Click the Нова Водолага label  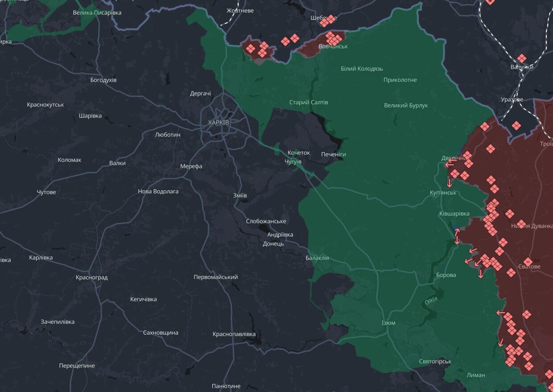click(x=158, y=191)
